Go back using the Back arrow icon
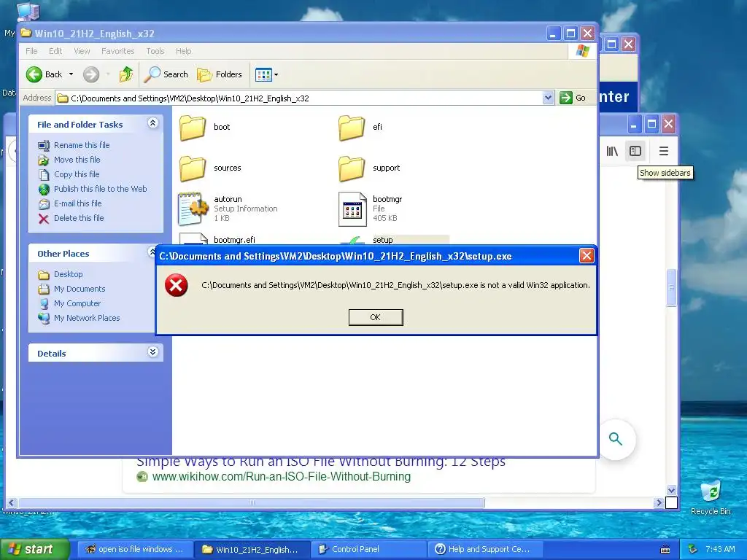Screen dimensions: 747x560 pos(34,74)
